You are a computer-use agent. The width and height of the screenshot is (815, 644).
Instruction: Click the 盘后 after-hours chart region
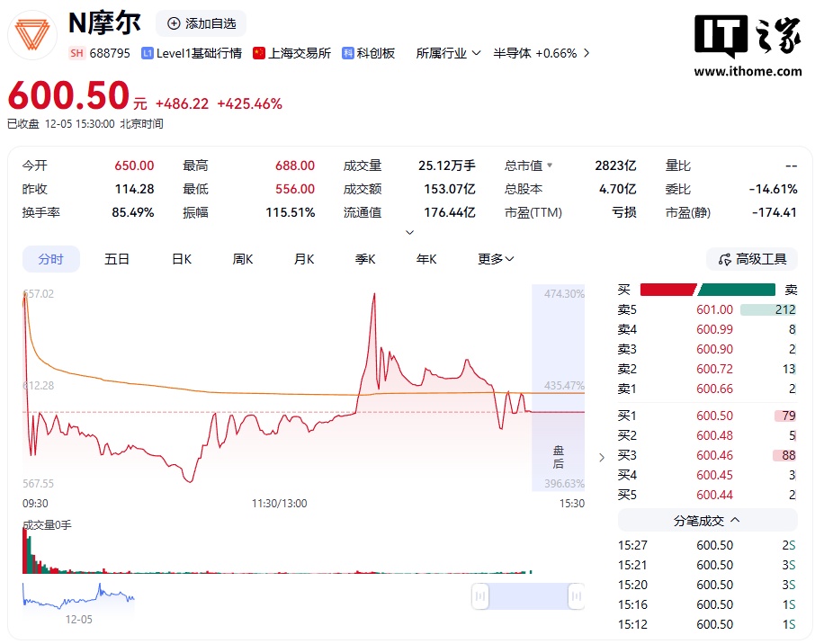tap(559, 388)
